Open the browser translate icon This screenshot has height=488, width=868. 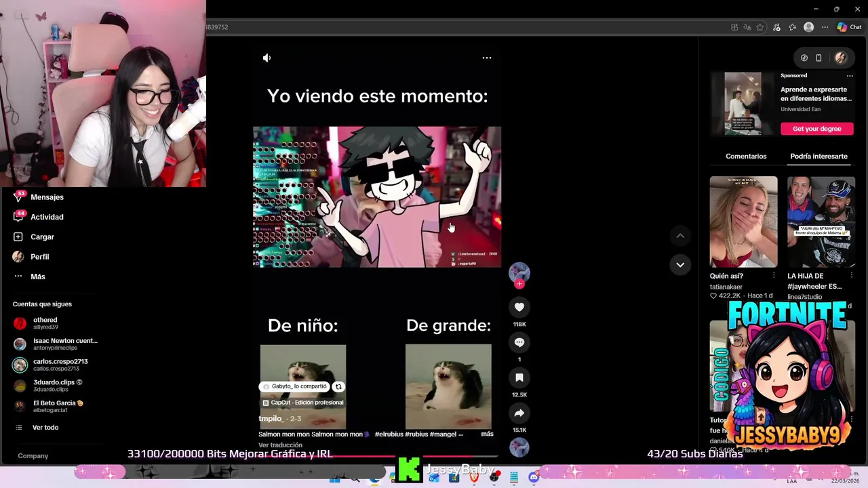pyautogui.click(x=747, y=27)
